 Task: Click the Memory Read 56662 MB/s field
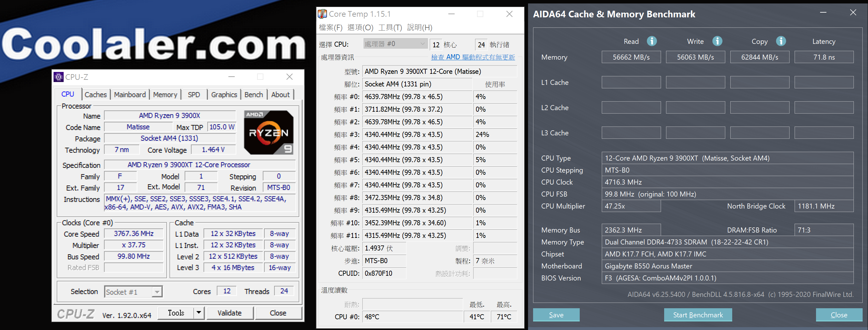point(631,57)
